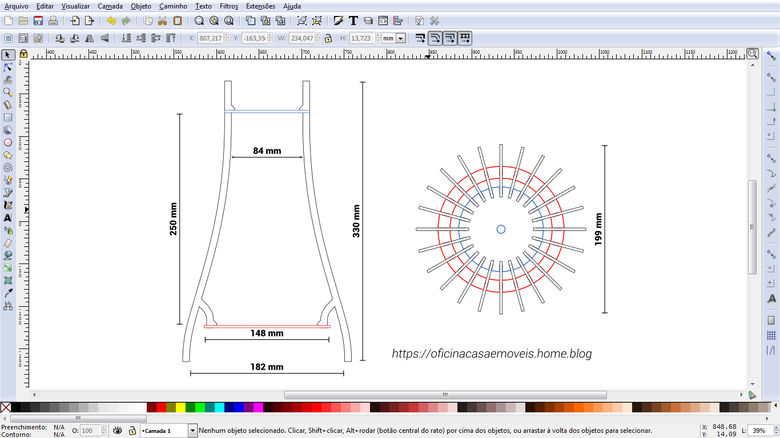Open the Camada 1 layer dropdown

[x=192, y=430]
